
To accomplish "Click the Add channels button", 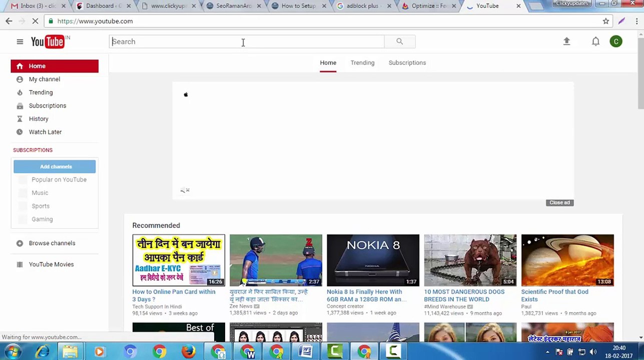I will (55, 166).
